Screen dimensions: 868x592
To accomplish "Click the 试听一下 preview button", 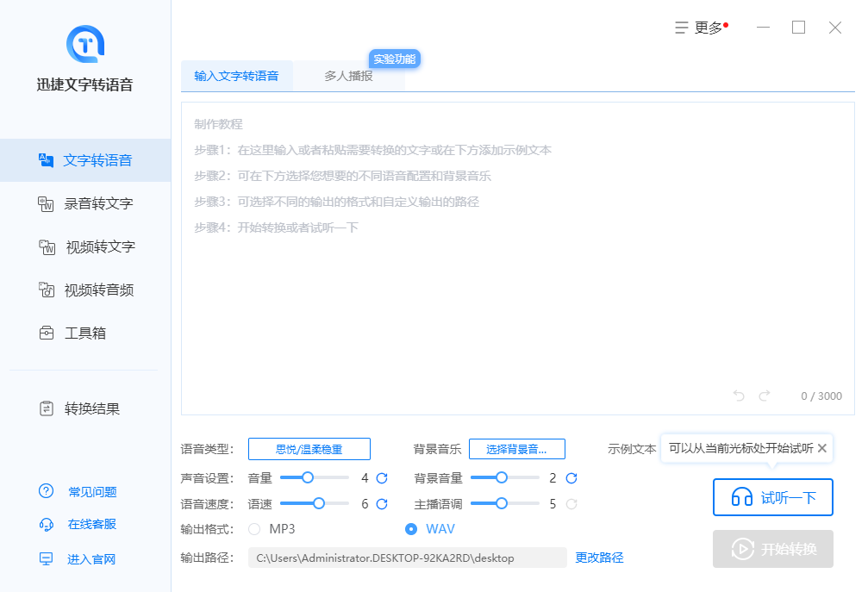I will coord(772,497).
